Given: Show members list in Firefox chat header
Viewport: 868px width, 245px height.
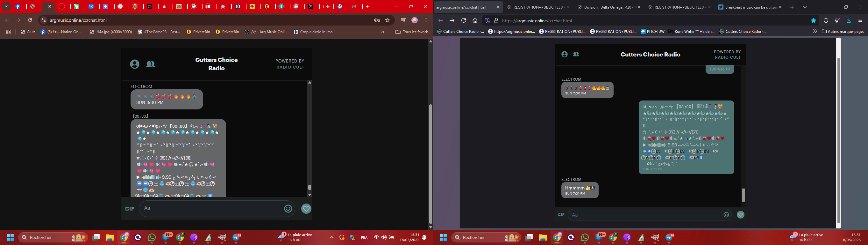Looking at the screenshot, I should click(576, 54).
